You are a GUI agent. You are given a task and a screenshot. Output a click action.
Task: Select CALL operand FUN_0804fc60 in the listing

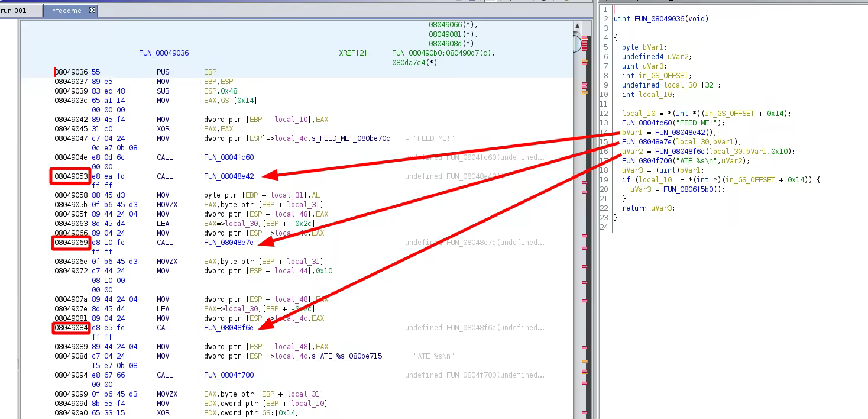point(229,157)
